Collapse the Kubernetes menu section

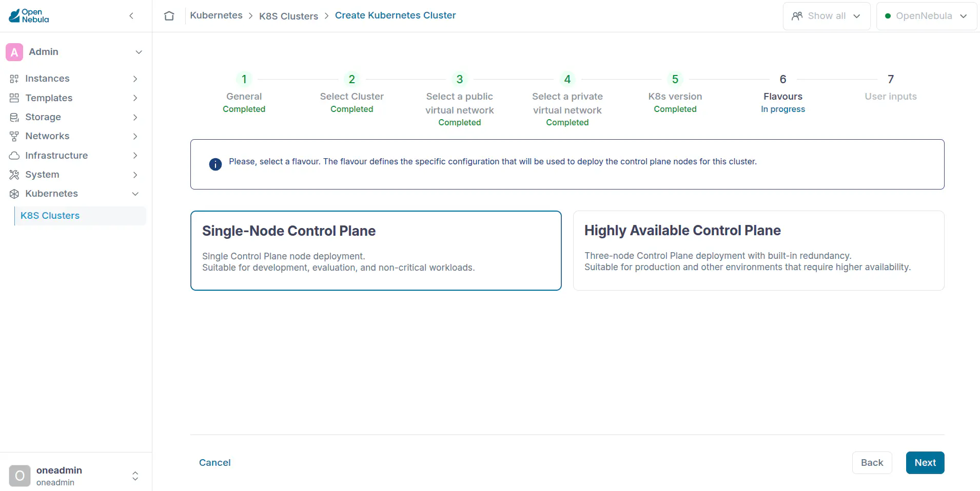point(135,194)
